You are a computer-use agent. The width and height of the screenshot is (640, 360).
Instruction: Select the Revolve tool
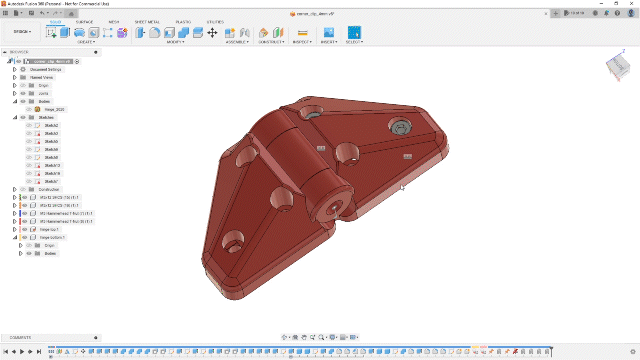tap(79, 33)
